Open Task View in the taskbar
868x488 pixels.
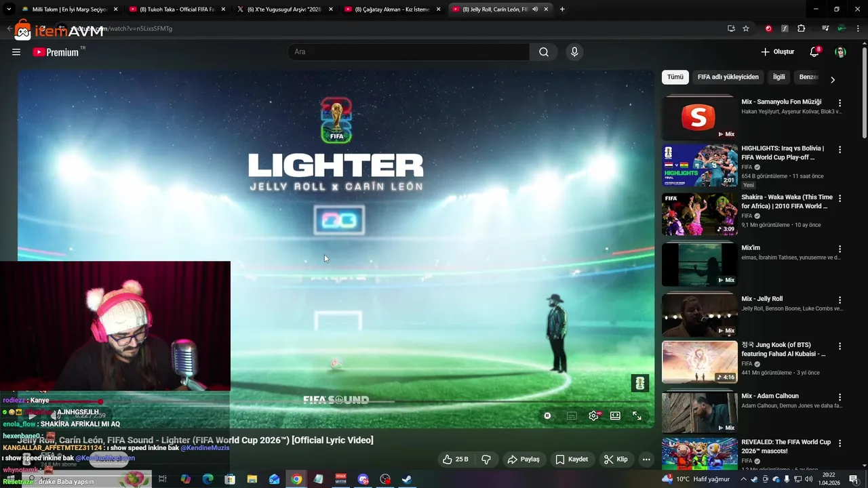coord(163,479)
